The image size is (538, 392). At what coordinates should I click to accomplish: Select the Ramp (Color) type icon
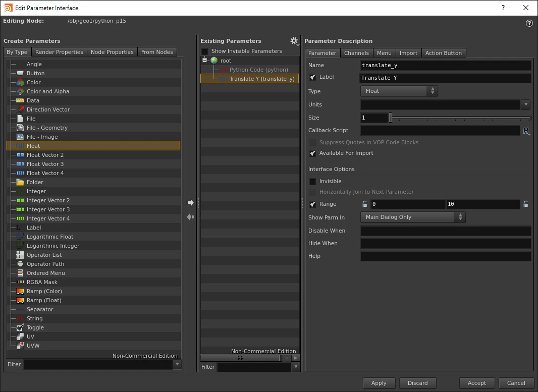pos(20,291)
